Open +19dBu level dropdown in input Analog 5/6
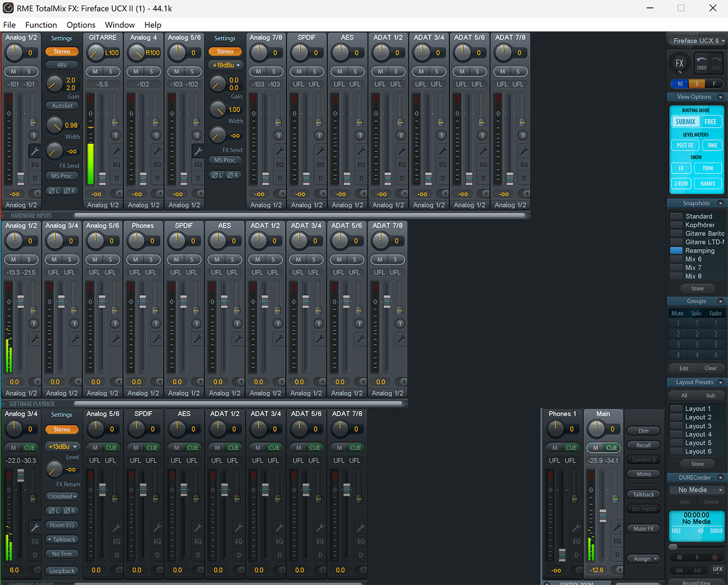Screen dimensions: 728x585 [x=225, y=65]
